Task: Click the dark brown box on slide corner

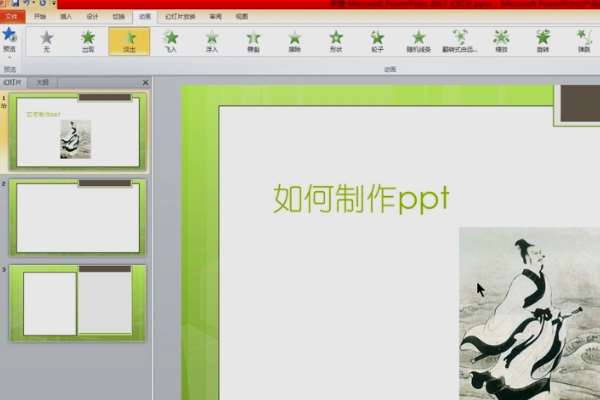Action: pyautogui.click(x=580, y=103)
